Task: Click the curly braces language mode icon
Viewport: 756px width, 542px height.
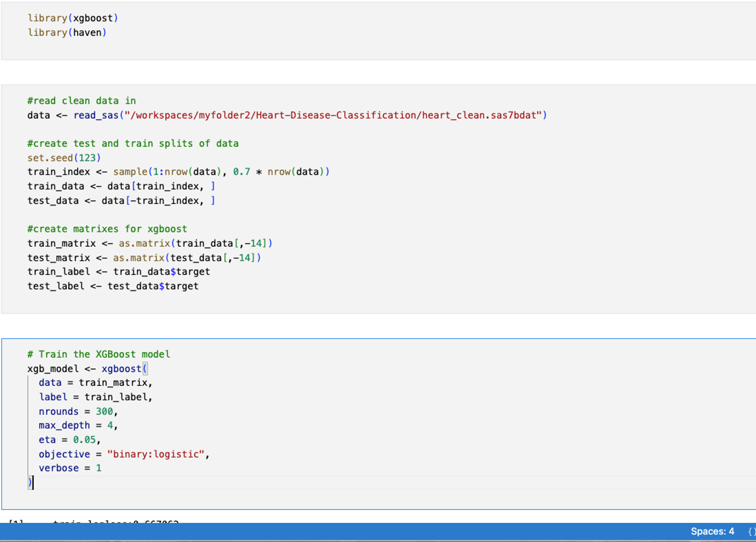Action: (751, 532)
